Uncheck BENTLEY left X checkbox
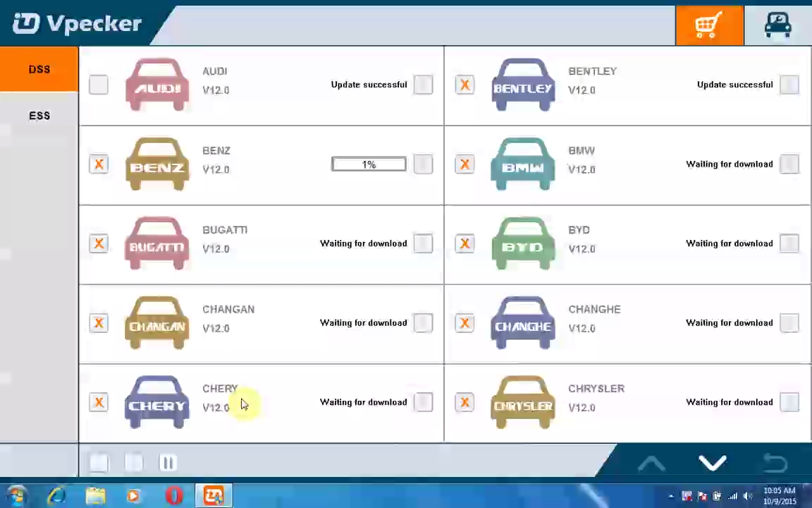 tap(465, 85)
